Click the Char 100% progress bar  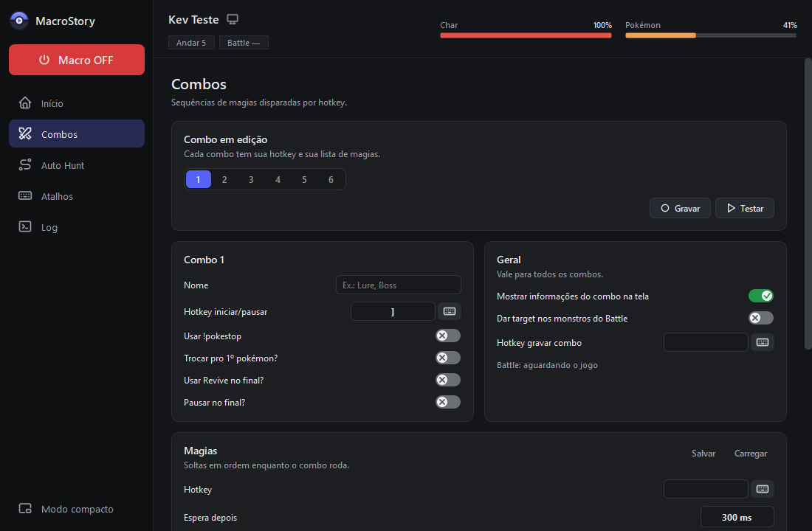point(526,35)
